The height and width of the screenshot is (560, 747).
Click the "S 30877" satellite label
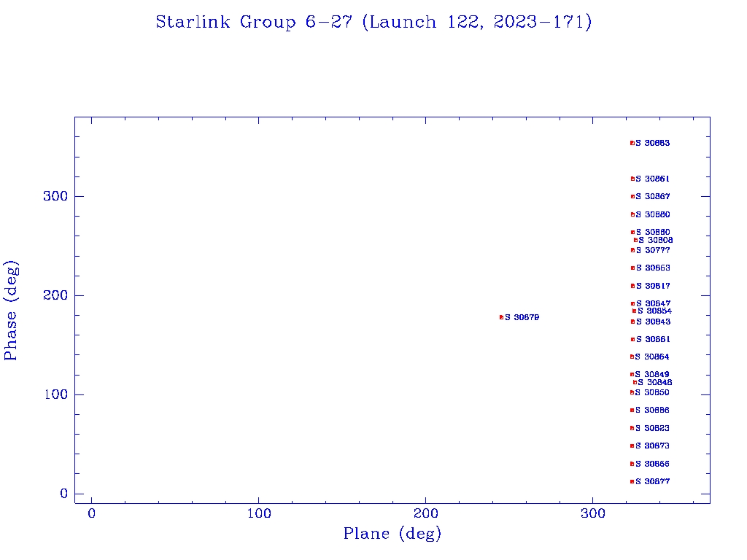[x=652, y=481]
